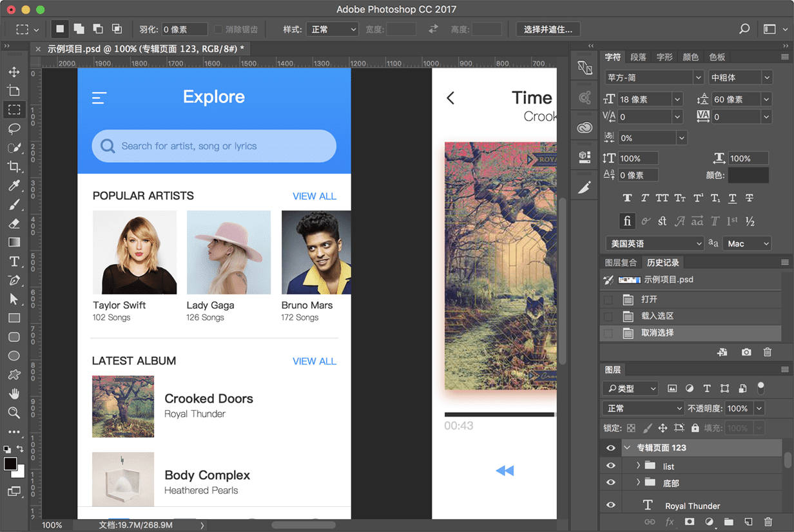
Task: Select the Zoom tool
Action: pyautogui.click(x=14, y=413)
